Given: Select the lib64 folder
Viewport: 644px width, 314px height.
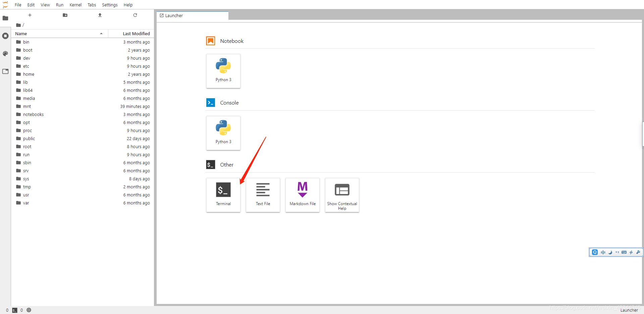Looking at the screenshot, I should click(x=83, y=90).
